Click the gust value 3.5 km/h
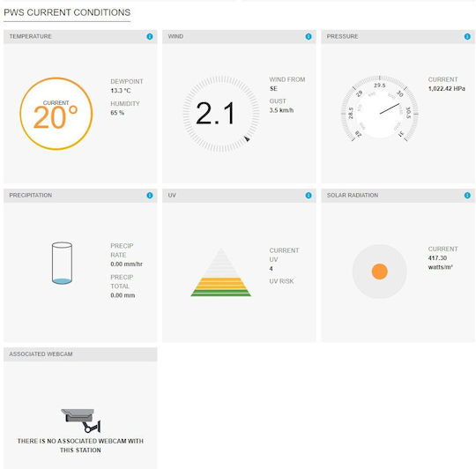Viewport: 476px width, 469px height. [281, 110]
